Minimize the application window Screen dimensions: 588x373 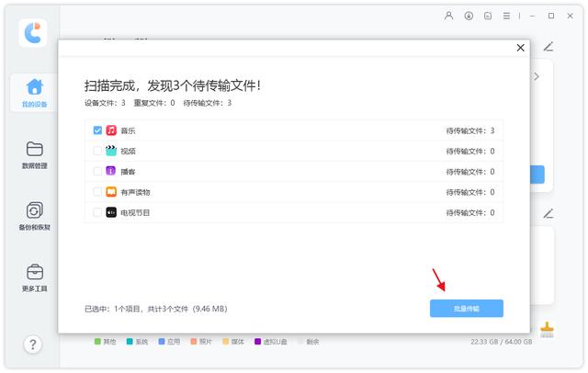point(532,16)
